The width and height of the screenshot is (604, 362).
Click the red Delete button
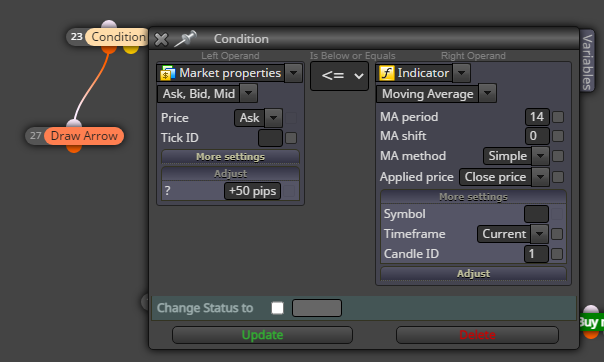click(x=477, y=335)
